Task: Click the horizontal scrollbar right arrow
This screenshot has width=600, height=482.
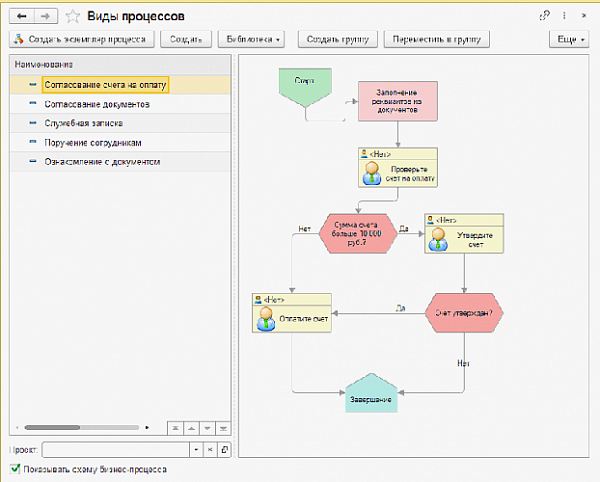Action: (147, 427)
